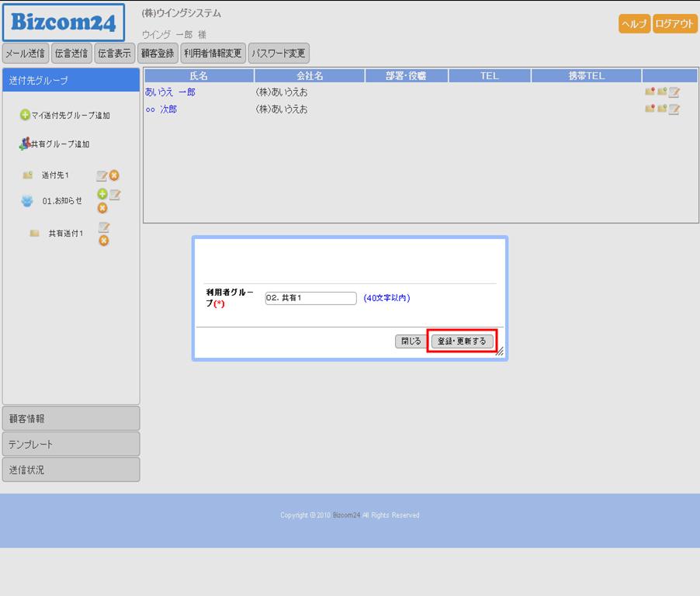Click the 利用者グループ name input field
Image resolution: width=700 pixels, height=596 pixels.
click(310, 298)
